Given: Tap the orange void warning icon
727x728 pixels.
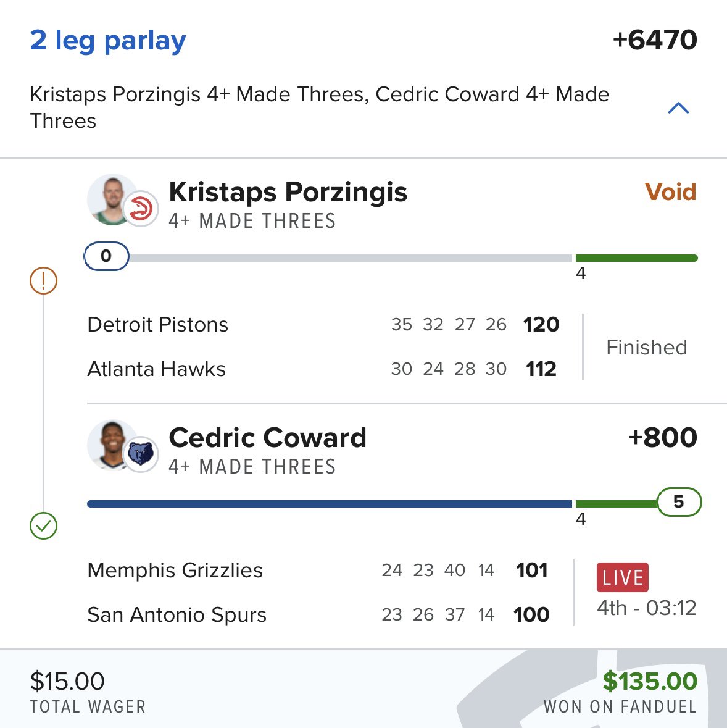Looking at the screenshot, I should [x=43, y=281].
